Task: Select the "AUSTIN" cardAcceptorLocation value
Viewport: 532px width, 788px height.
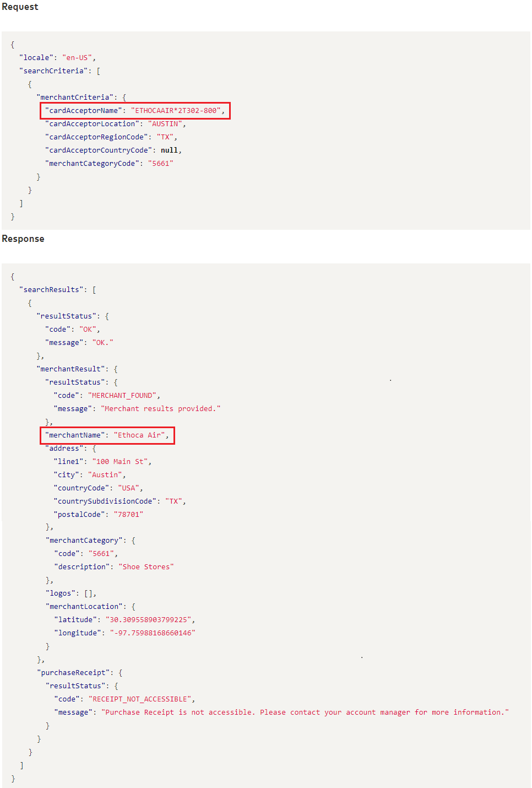Action: pos(165,124)
